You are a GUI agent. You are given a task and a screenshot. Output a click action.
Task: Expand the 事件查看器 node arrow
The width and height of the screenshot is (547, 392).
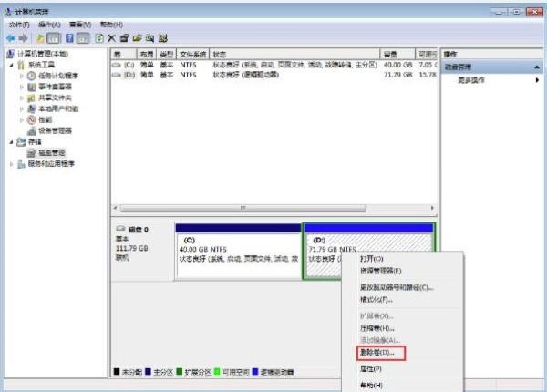pos(22,87)
